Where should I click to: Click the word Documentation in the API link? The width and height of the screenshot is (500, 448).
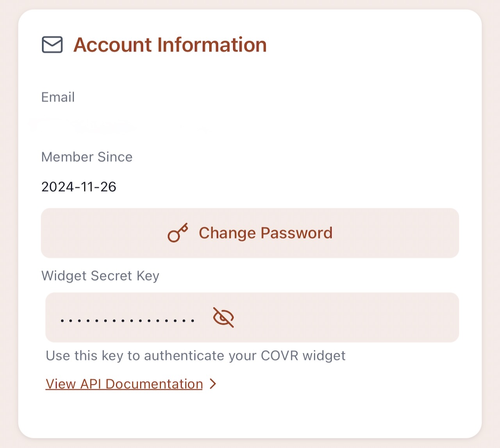click(154, 384)
